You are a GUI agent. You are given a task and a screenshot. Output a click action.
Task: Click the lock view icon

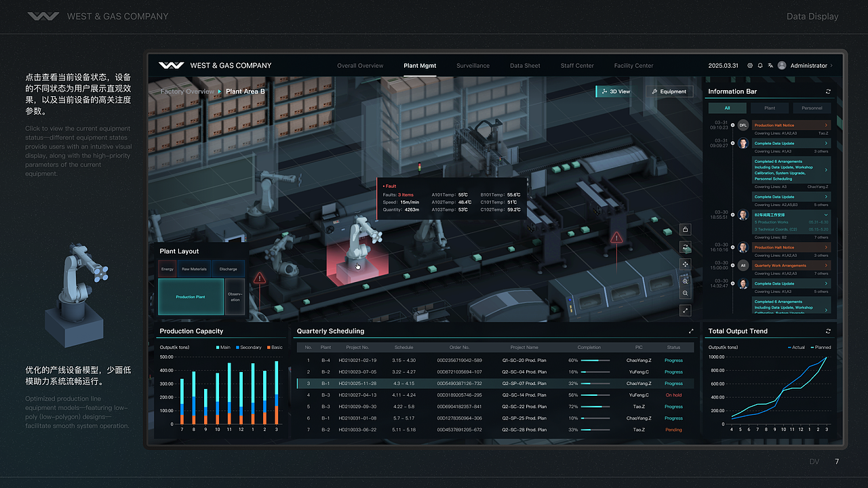click(x=686, y=230)
